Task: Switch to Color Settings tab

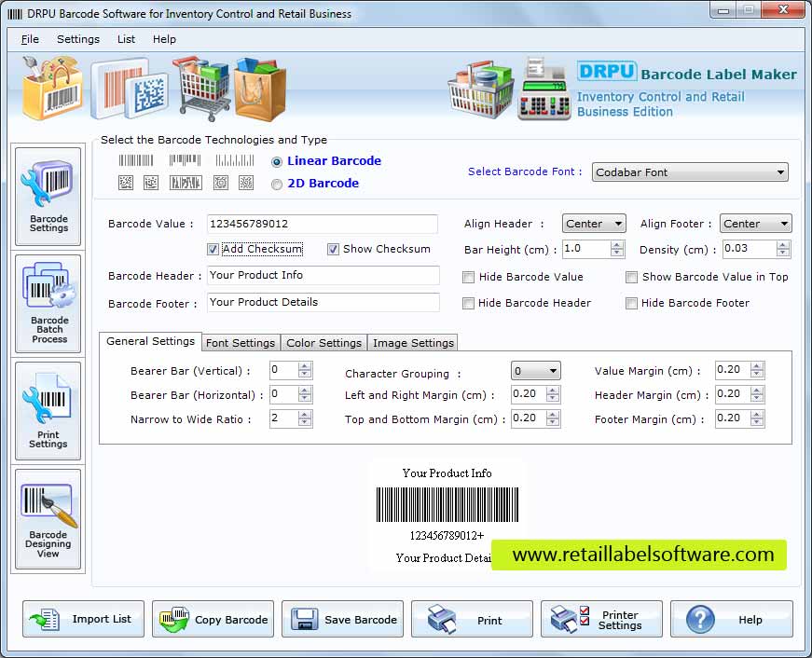Action: [323, 343]
